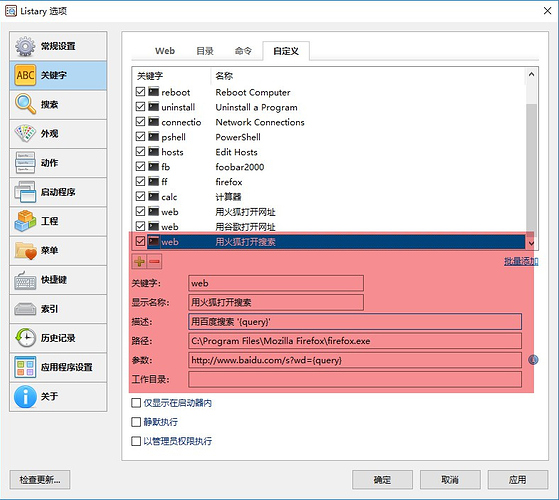559x500 pixels.
Task: Switch to the Web tab
Action: tap(165, 51)
